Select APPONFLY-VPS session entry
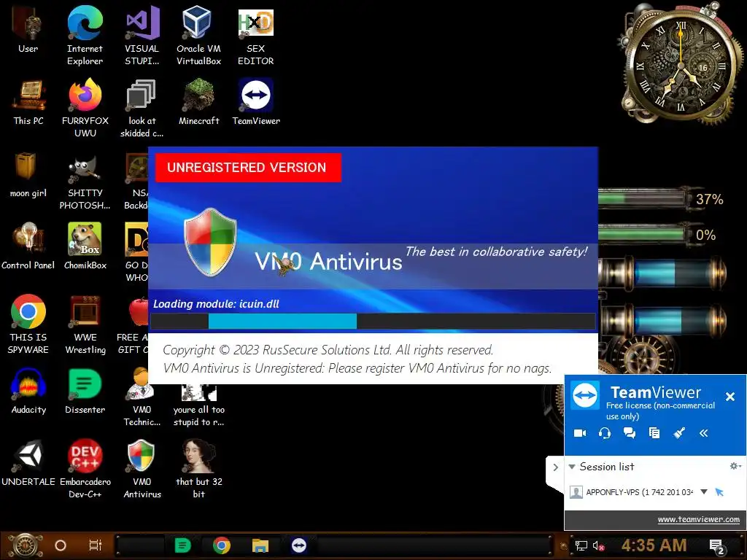The height and width of the screenshot is (560, 747). [x=639, y=492]
